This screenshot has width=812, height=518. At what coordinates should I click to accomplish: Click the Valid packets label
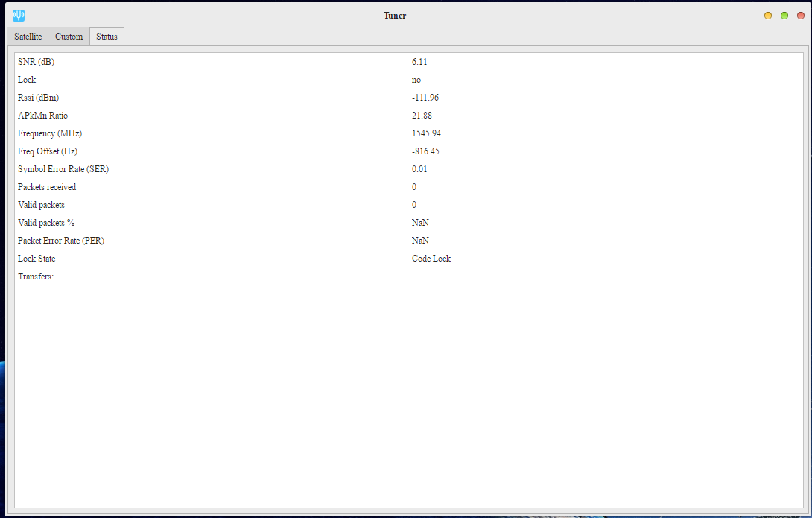[x=41, y=205]
